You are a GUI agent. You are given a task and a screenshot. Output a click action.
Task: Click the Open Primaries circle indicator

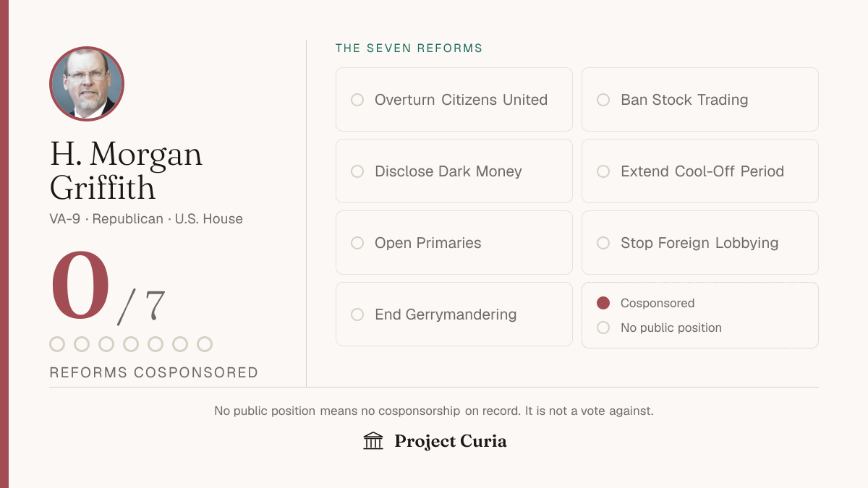[357, 243]
